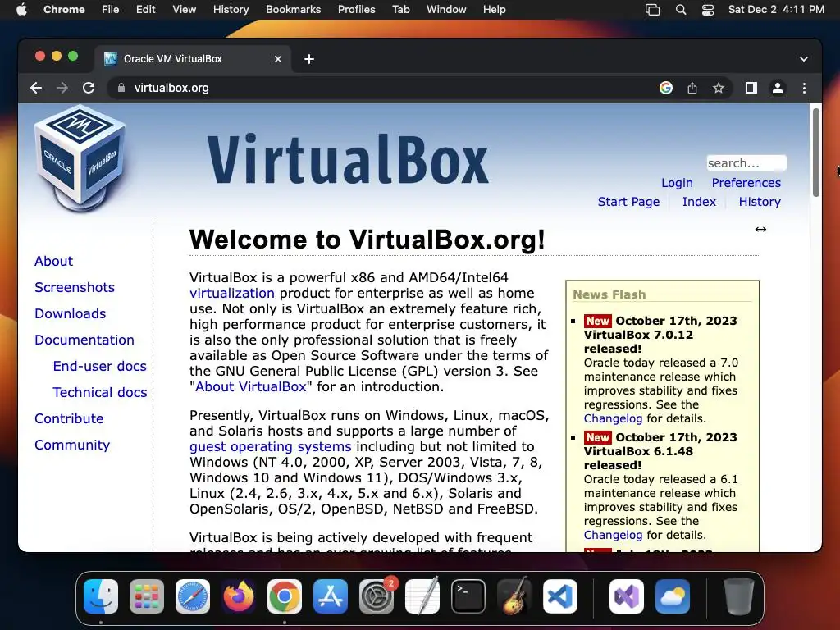This screenshot has height=630, width=840.
Task: Open the History menu in menu bar
Action: [231, 10]
